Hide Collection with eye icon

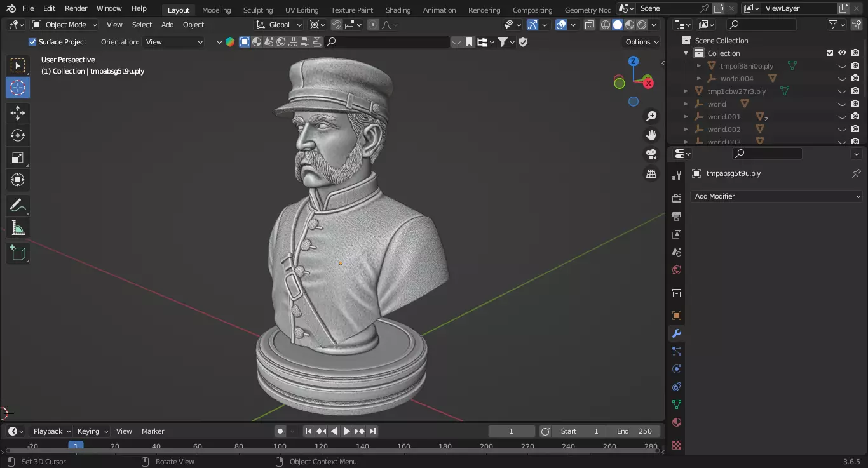pyautogui.click(x=843, y=53)
